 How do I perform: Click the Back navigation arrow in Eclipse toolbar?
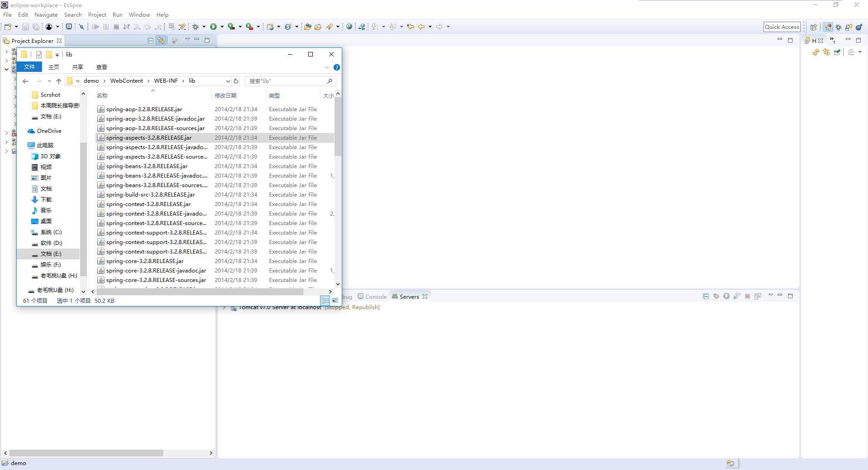(x=421, y=27)
